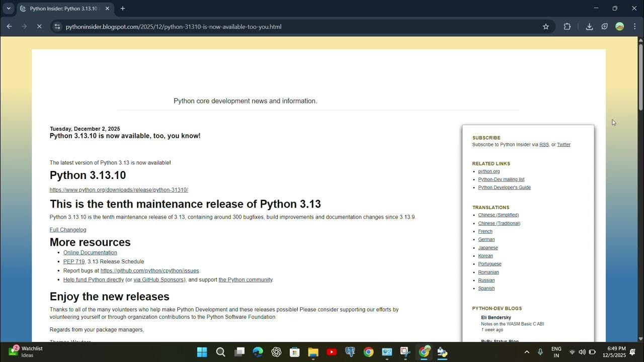
Task: Open Downloads from the Chrome toolbar
Action: point(589,26)
